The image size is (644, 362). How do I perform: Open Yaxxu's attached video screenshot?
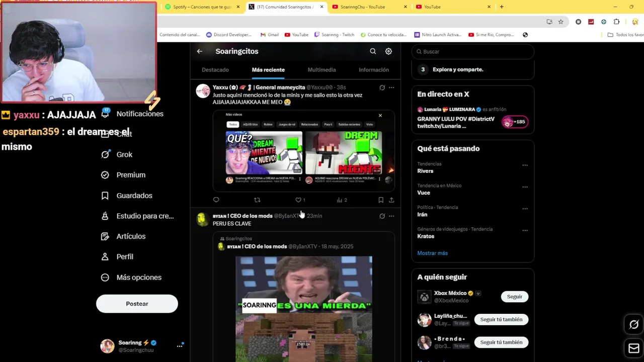coord(304,151)
